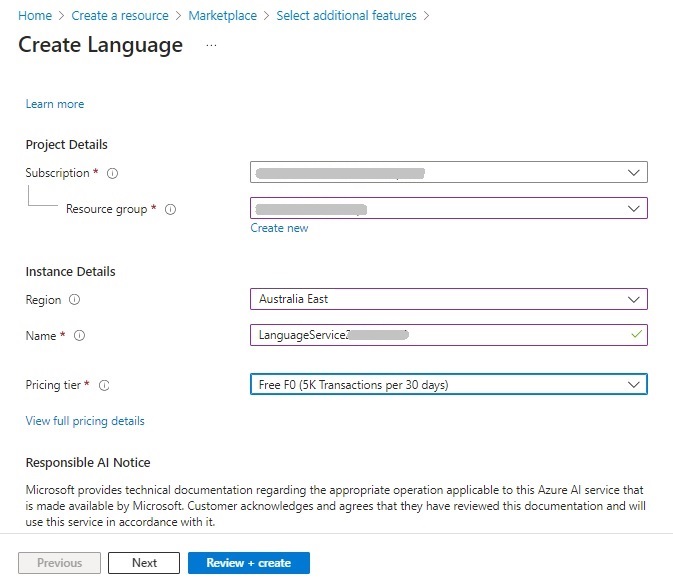Open the Pricing tier Free F0 dropdown

pyautogui.click(x=448, y=384)
